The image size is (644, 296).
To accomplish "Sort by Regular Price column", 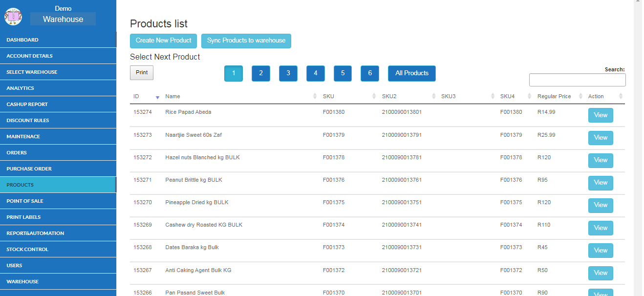I will tap(554, 96).
